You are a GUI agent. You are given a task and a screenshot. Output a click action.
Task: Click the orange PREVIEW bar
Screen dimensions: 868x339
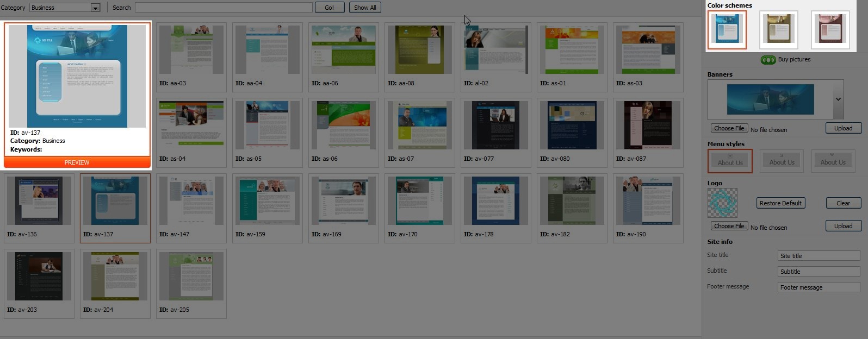(x=77, y=162)
